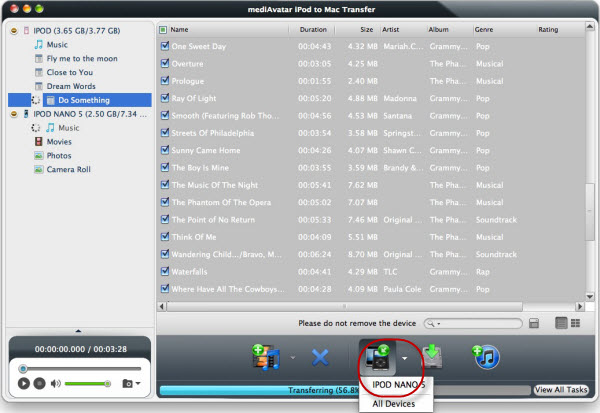Sort by Artist column header
Screen dimensions: 600x413
(390, 29)
